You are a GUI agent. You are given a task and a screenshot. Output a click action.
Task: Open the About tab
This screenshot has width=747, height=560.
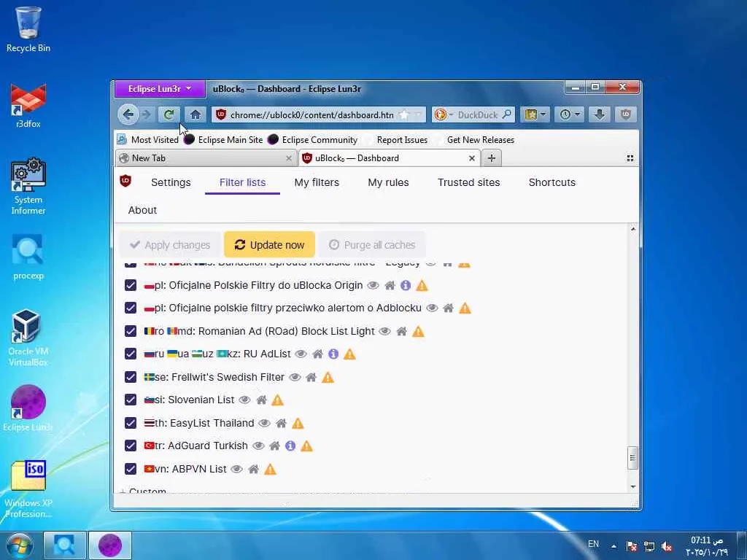click(x=142, y=210)
